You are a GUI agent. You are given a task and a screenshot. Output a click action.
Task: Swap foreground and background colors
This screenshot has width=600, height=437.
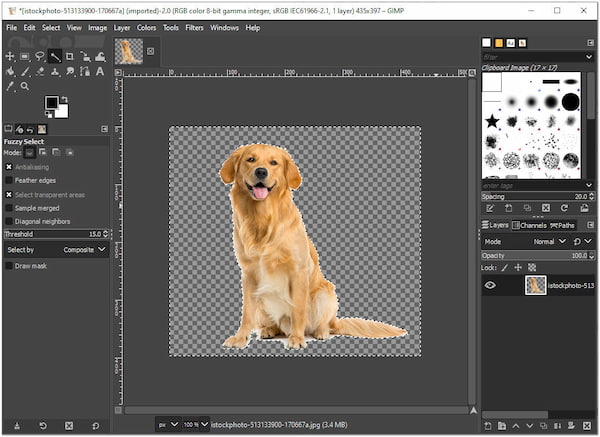[65, 99]
